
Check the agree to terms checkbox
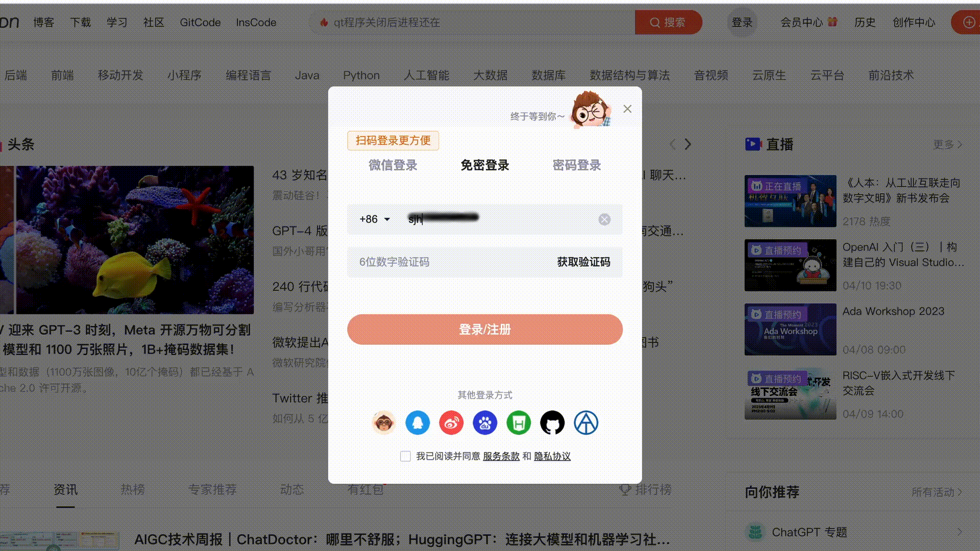405,456
